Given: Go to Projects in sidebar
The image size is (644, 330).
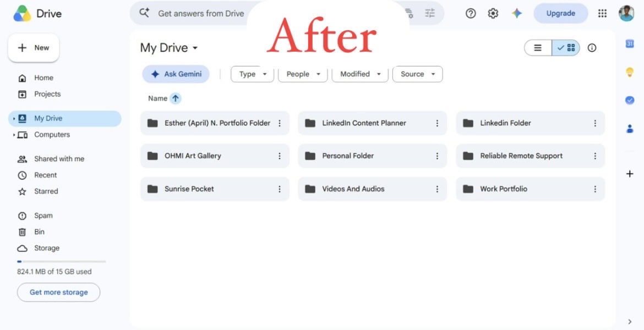Looking at the screenshot, I should [47, 94].
